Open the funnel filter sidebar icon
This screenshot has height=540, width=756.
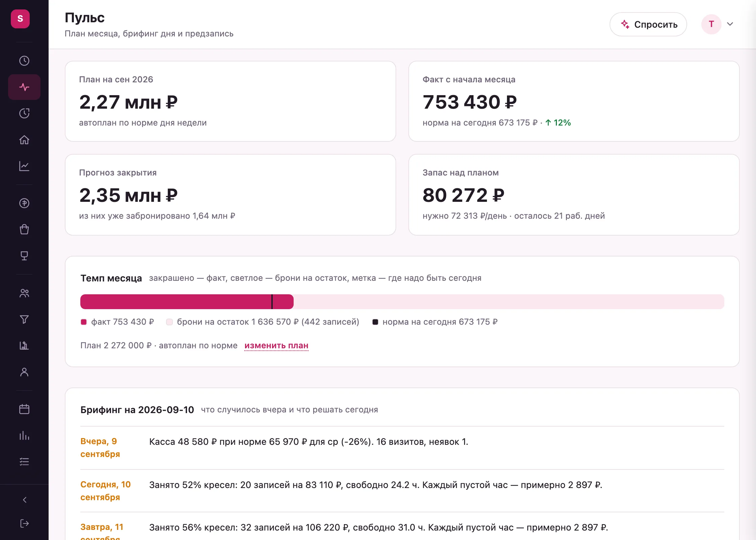[x=24, y=319]
